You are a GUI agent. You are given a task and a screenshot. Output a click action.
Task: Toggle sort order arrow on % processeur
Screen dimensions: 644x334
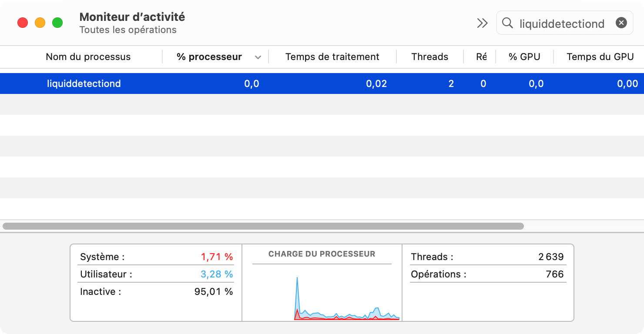click(x=258, y=57)
